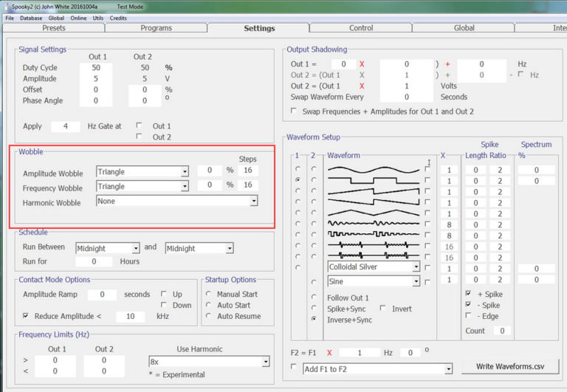
Task: Switch to the Programs tab
Action: (x=156, y=28)
